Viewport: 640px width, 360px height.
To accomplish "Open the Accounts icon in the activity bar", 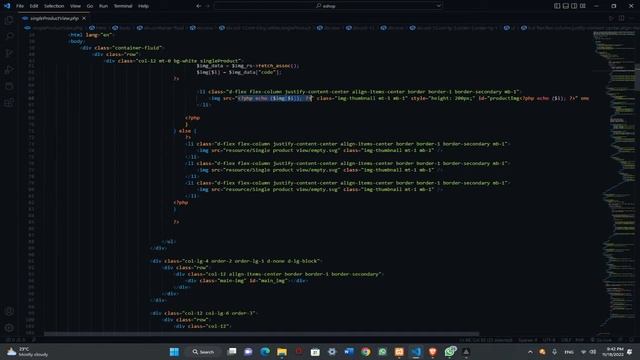I will point(9,311).
